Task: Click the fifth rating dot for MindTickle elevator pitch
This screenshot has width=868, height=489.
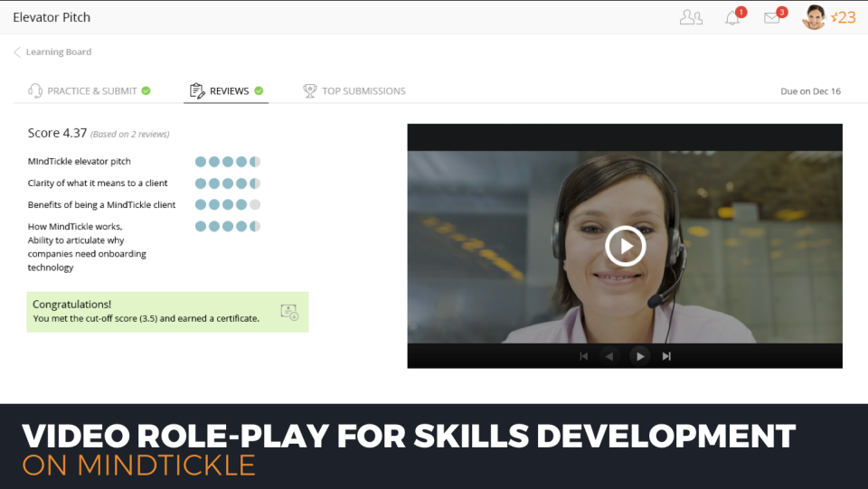Action: (x=254, y=162)
